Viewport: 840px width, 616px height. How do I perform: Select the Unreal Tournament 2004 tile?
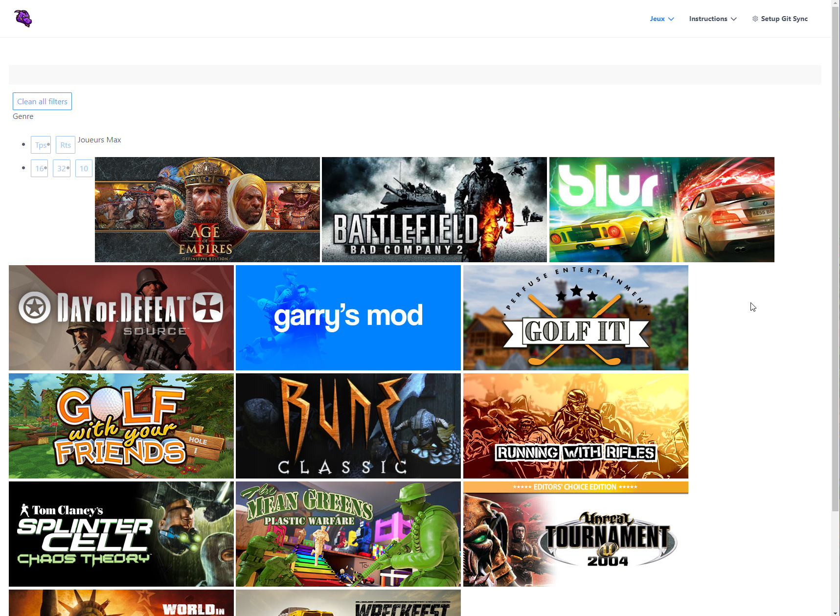tap(576, 534)
